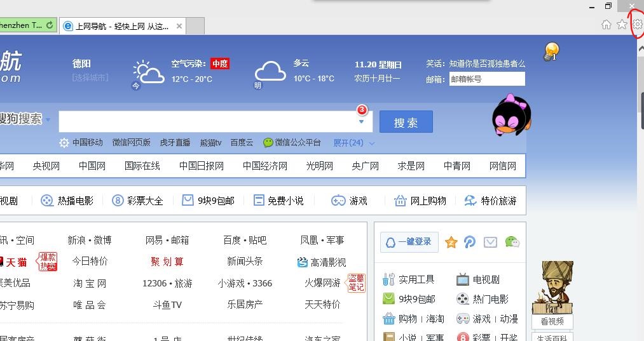
Task: Click the 免费小说 book icon
Action: (259, 200)
